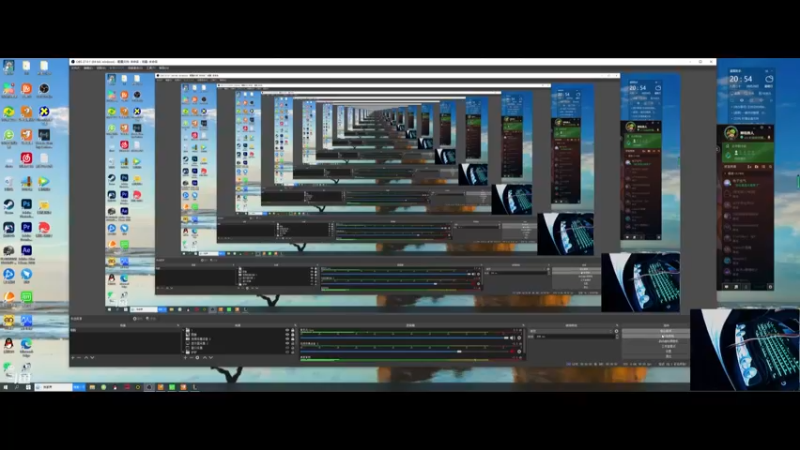Open the Internet Explorer desktop shortcut
The width and height of the screenshot is (800, 450).
click(x=8, y=134)
